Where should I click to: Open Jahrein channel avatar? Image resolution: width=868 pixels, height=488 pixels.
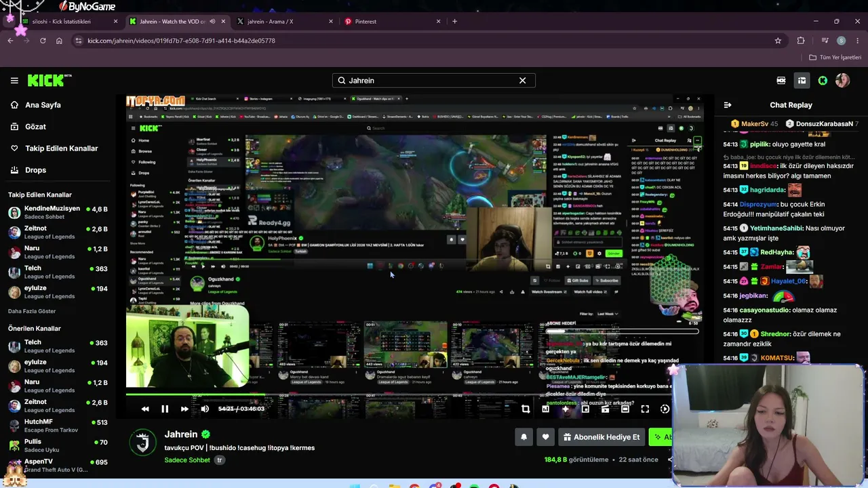(x=143, y=443)
